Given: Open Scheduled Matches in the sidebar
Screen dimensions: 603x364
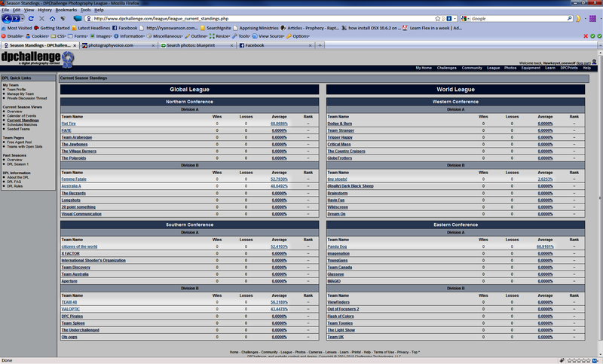Looking at the screenshot, I should (22, 125).
